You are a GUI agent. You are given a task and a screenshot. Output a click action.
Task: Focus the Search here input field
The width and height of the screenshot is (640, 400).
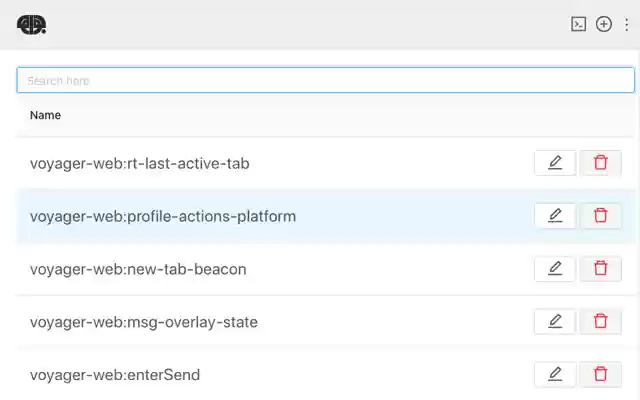click(325, 80)
